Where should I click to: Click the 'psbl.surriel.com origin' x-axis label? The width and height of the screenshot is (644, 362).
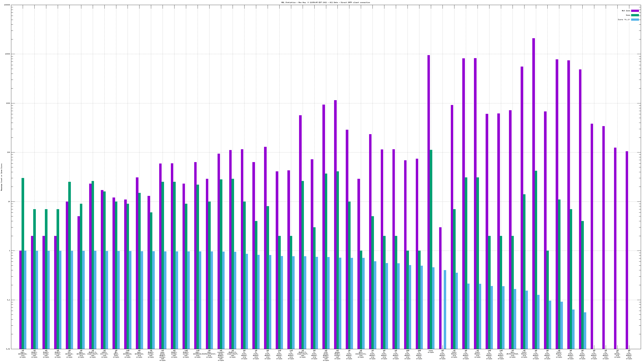point(104,354)
